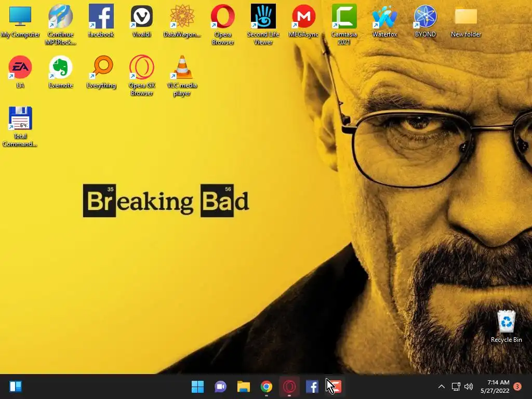
Task: Click the Opera Browser desktop icon
Action: point(222,24)
